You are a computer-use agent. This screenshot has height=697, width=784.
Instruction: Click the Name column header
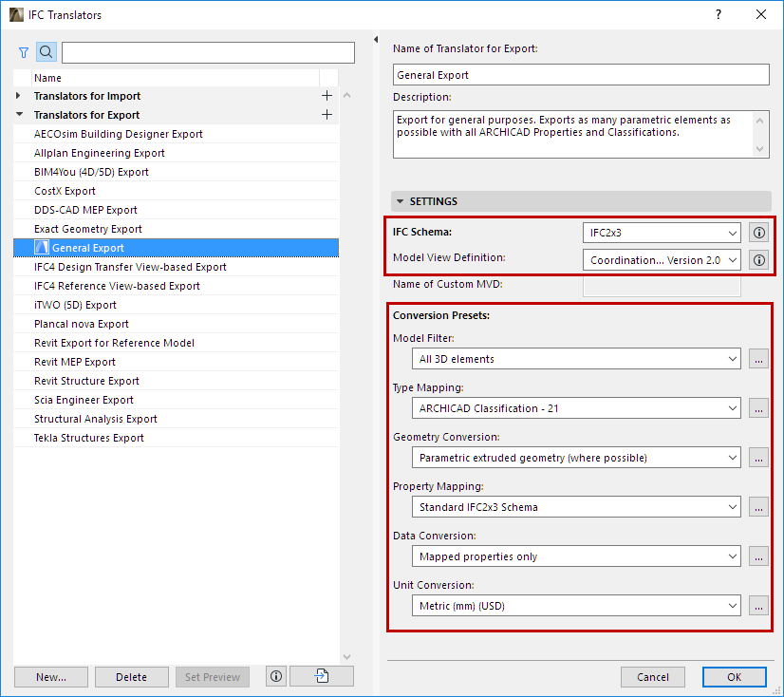(x=176, y=78)
